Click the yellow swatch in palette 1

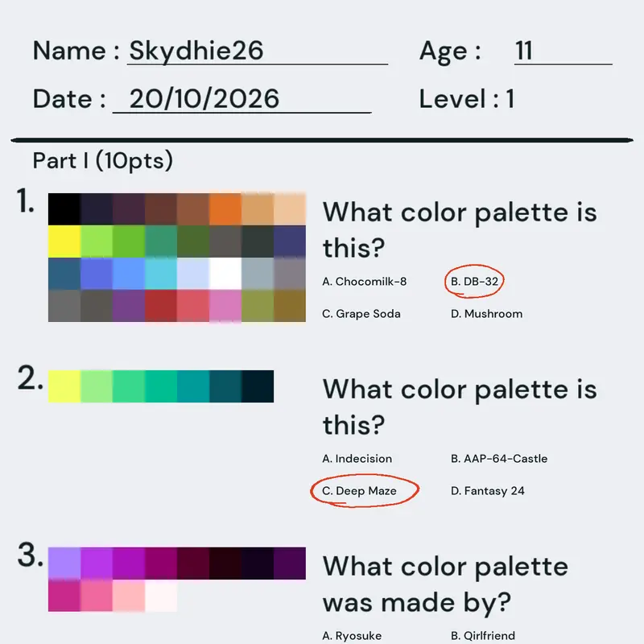point(64,241)
